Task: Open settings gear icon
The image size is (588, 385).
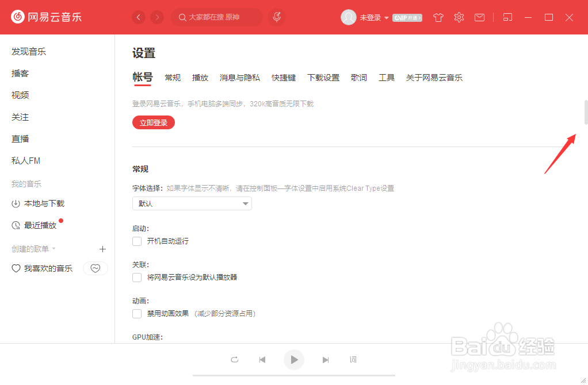Action: click(459, 17)
